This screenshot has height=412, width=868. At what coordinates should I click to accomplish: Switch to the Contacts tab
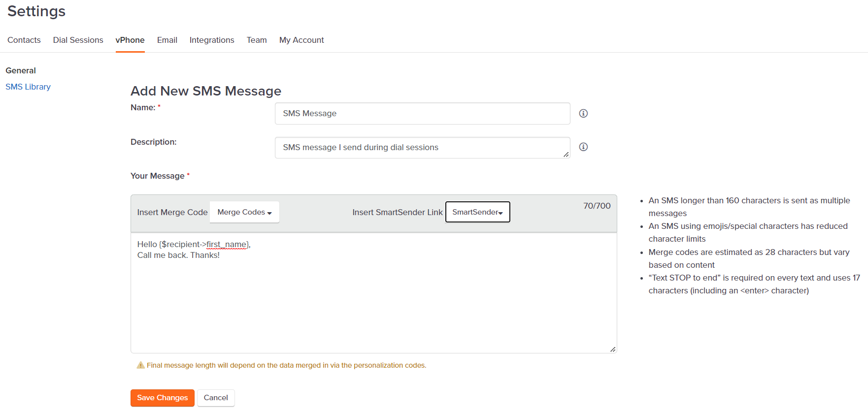pos(24,40)
